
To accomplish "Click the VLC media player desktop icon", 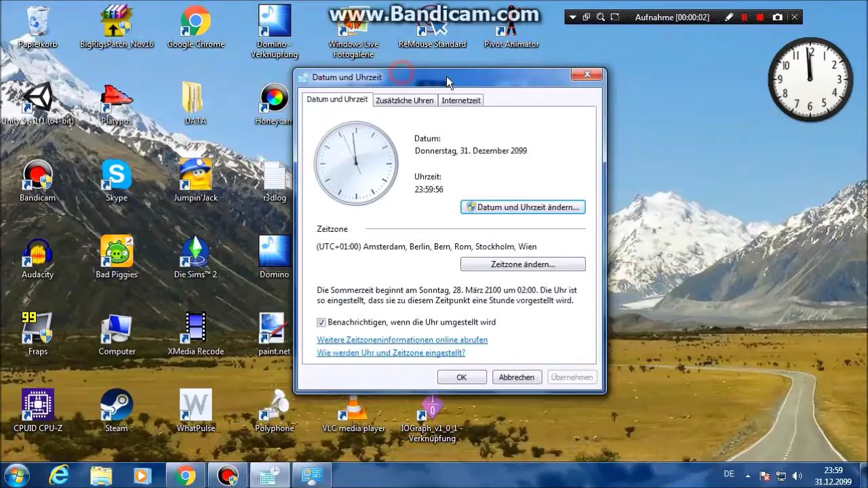I will 353,410.
